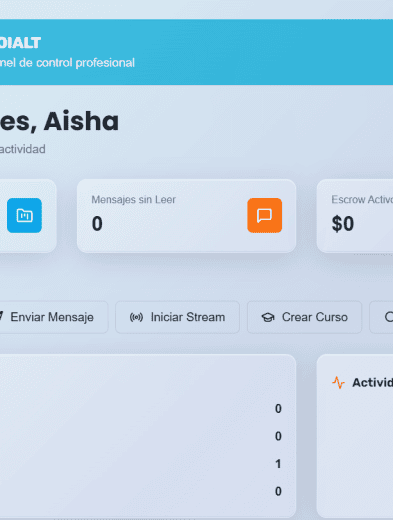Click the Mensajes sin Leer label
393x520 pixels.
coord(133,200)
